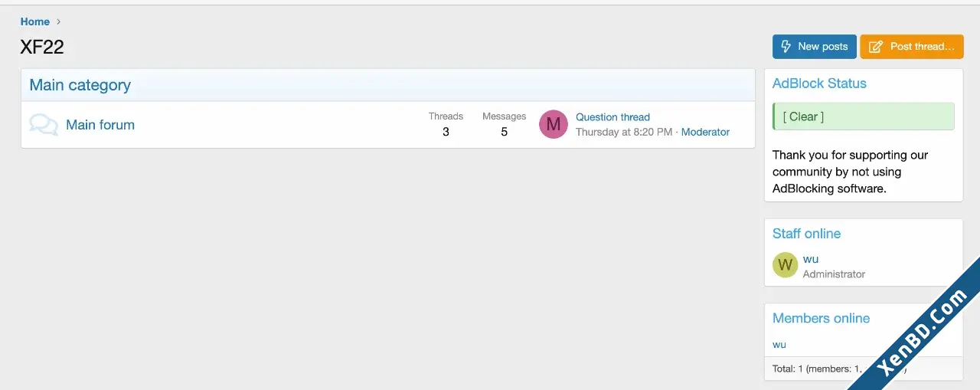The width and height of the screenshot is (980, 390).
Task: Click the lightning icon on New posts
Action: [x=786, y=47]
